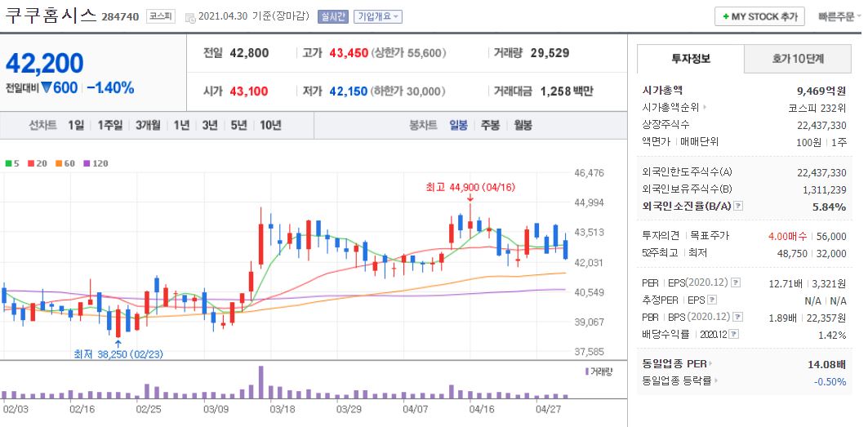Select the 월봉 monthly candle chart
This screenshot has height=427, width=868.
[523, 125]
